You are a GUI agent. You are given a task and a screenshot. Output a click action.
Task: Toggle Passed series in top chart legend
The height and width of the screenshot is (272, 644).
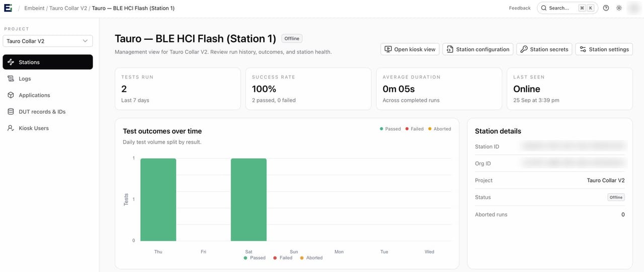pos(390,129)
